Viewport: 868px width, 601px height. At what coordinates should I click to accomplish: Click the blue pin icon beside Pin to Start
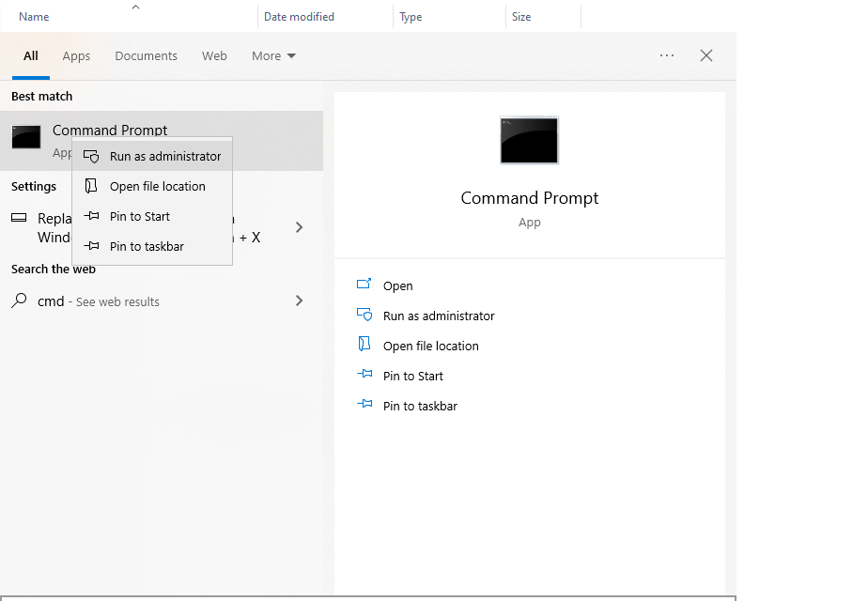tap(364, 374)
